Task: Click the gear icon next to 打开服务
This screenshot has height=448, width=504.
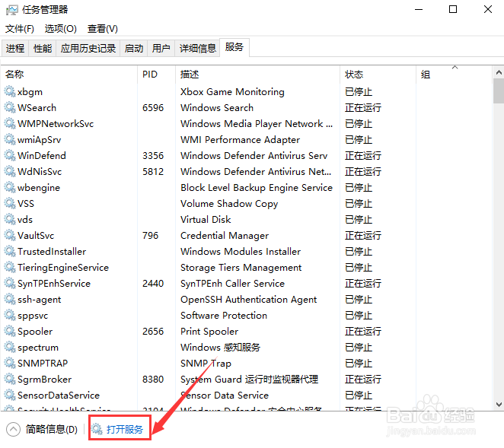Action: pyautogui.click(x=97, y=429)
